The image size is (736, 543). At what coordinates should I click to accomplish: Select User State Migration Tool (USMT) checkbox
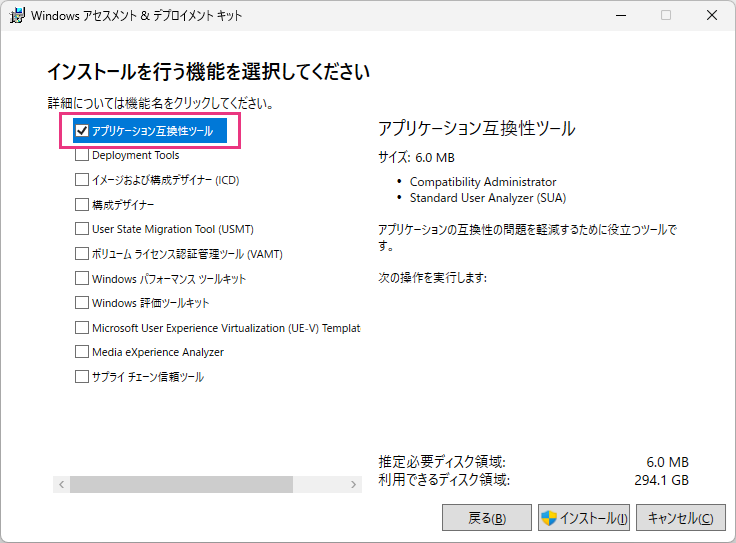pos(82,229)
